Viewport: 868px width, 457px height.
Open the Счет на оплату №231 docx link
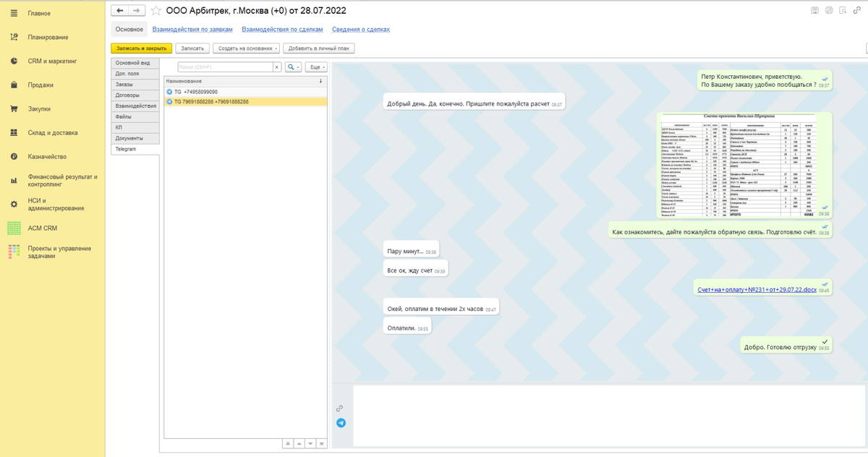[757, 290]
